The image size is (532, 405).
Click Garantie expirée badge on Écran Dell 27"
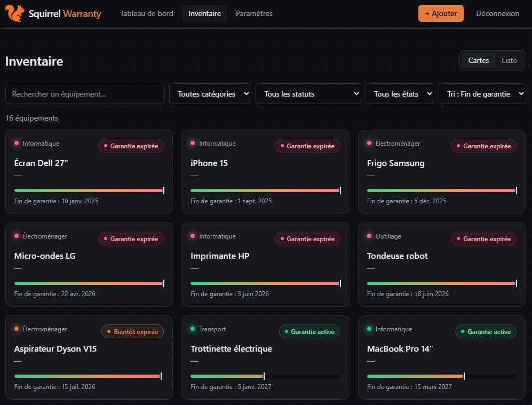131,146
